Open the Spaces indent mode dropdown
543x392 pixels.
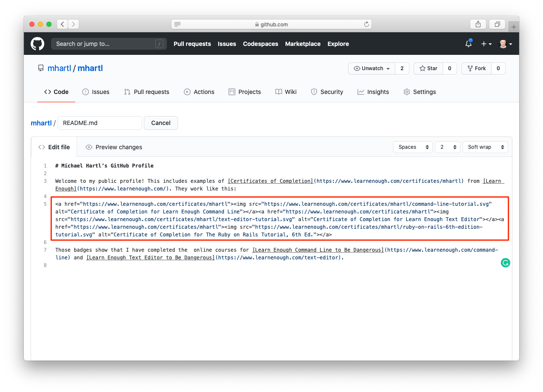click(x=412, y=147)
